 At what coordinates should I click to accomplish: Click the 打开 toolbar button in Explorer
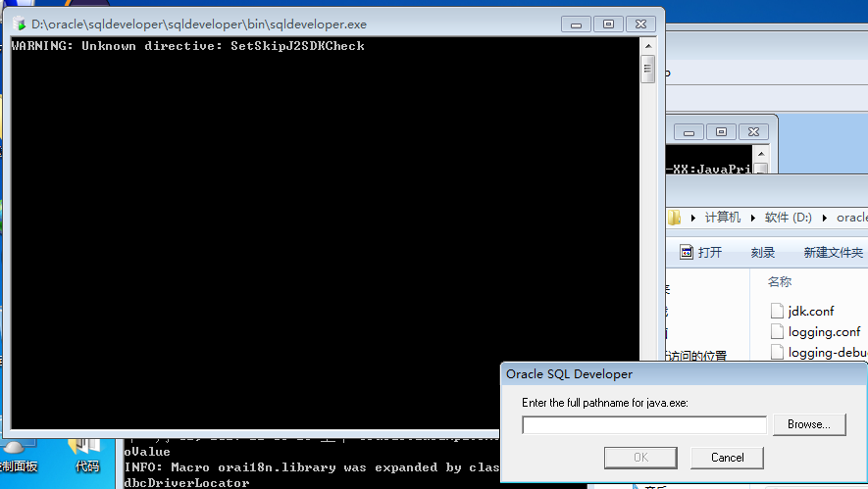point(701,252)
